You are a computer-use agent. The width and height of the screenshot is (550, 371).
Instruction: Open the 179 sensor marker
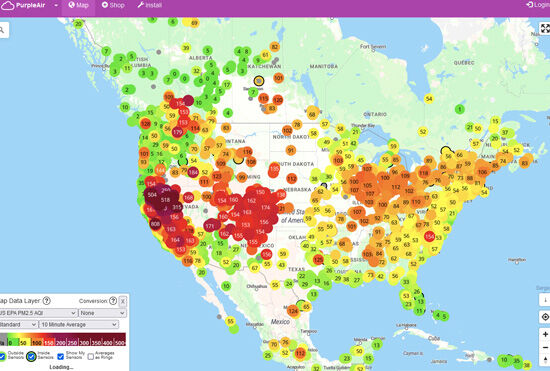point(177,133)
